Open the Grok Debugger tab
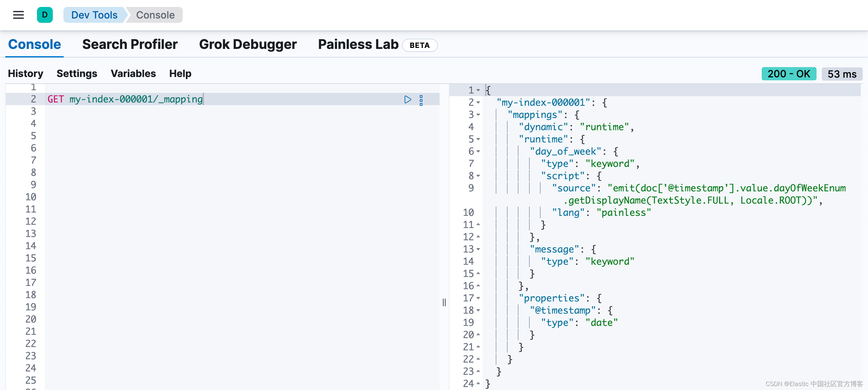This screenshot has height=390, width=868. 248,44
